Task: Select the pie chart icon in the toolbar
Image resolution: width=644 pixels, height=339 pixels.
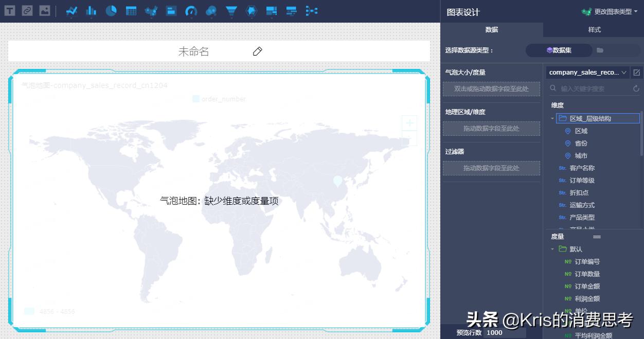Action: click(x=111, y=11)
